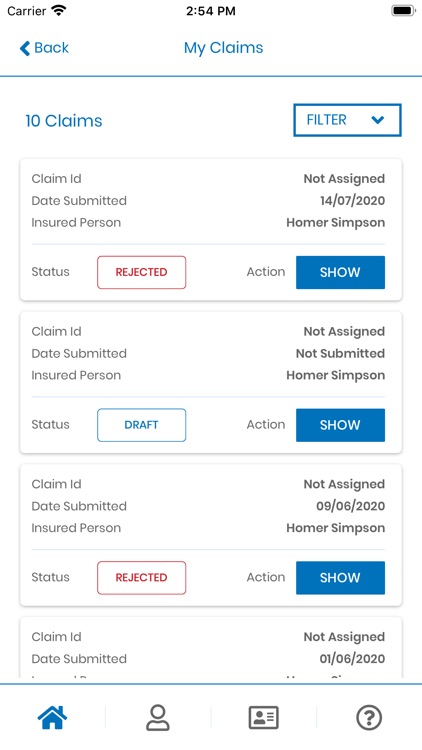Screen dimensions: 422x750
Task: Click the DRAFT status badge
Action: 142,425
